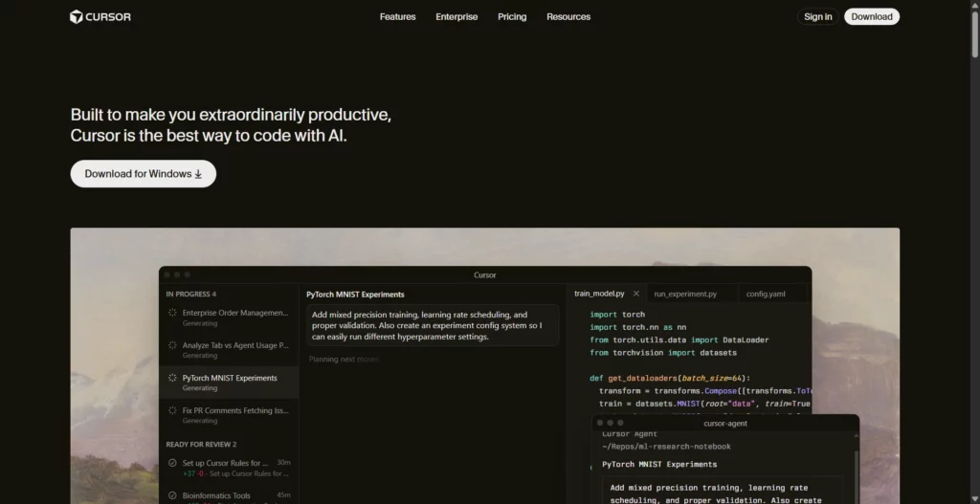980x504 pixels.
Task: Open the Enterprise page
Action: (457, 17)
